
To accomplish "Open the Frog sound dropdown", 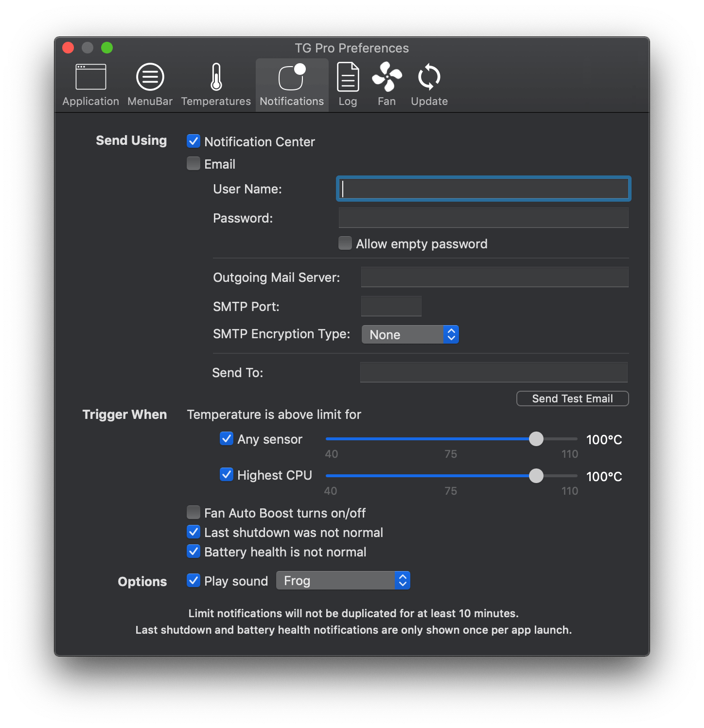I will (x=343, y=581).
